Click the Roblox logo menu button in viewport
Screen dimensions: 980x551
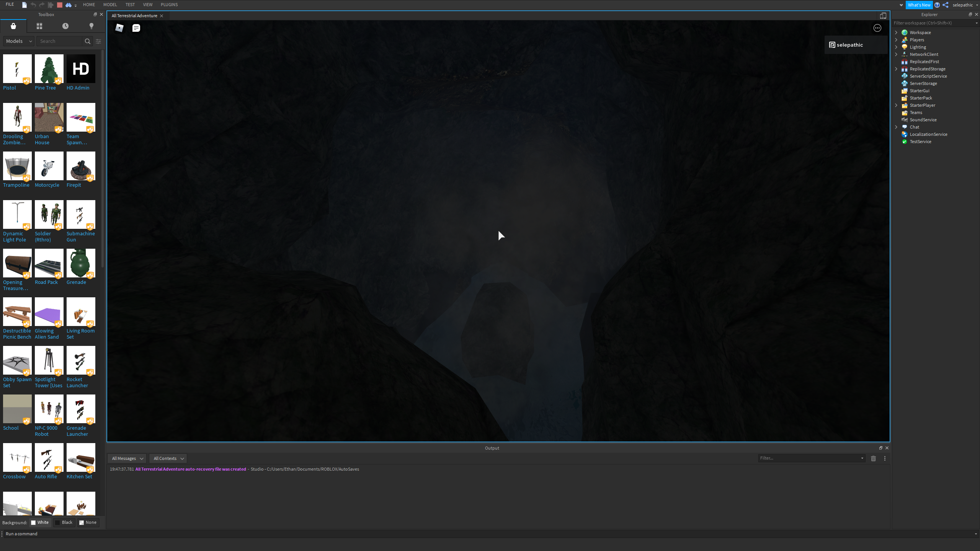pyautogui.click(x=119, y=28)
